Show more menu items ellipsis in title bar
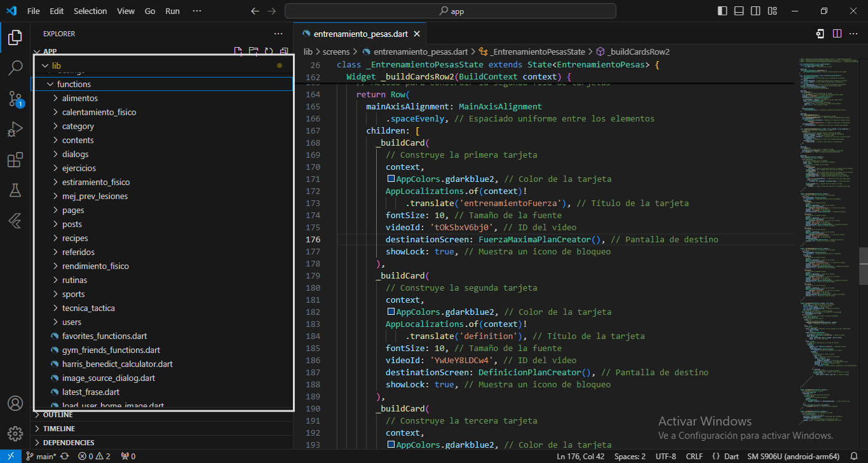The height and width of the screenshot is (463, 868). click(x=197, y=11)
